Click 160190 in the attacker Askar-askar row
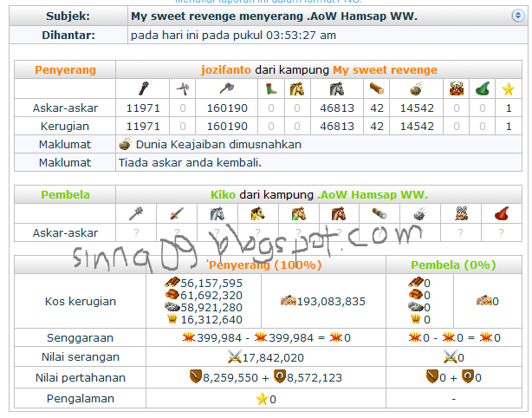The image size is (532, 418). [227, 108]
